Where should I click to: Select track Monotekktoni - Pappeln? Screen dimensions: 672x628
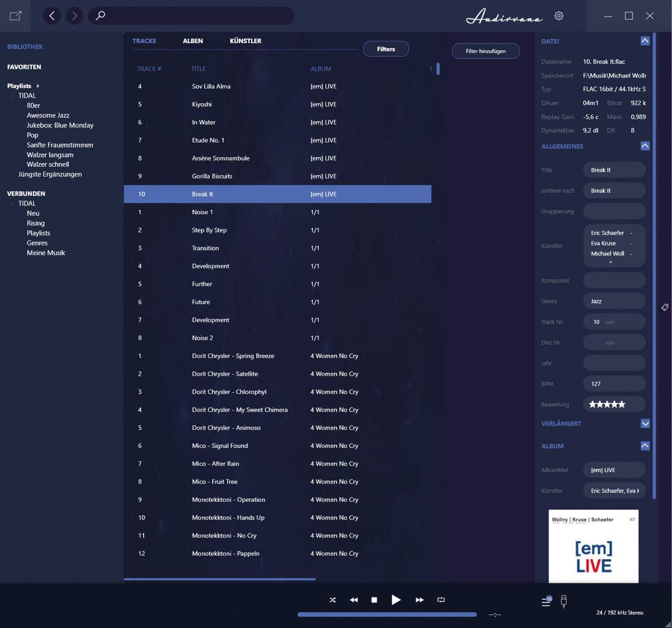(277, 554)
